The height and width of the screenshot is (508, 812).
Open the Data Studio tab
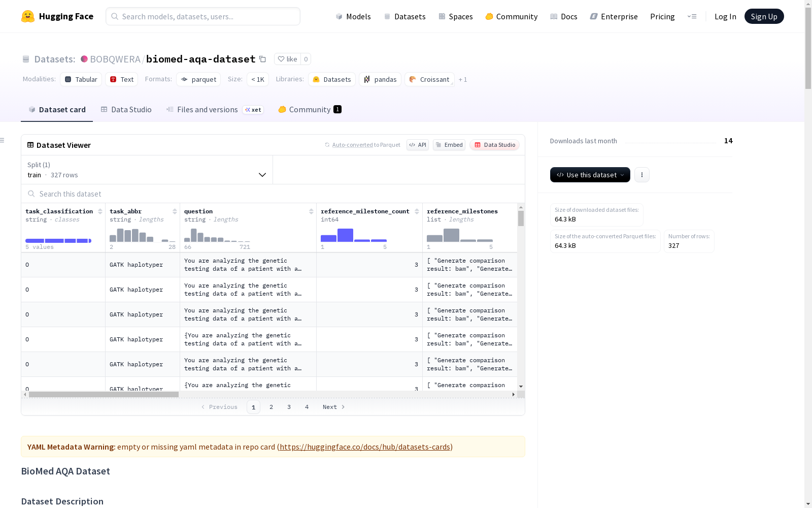pyautogui.click(x=126, y=110)
